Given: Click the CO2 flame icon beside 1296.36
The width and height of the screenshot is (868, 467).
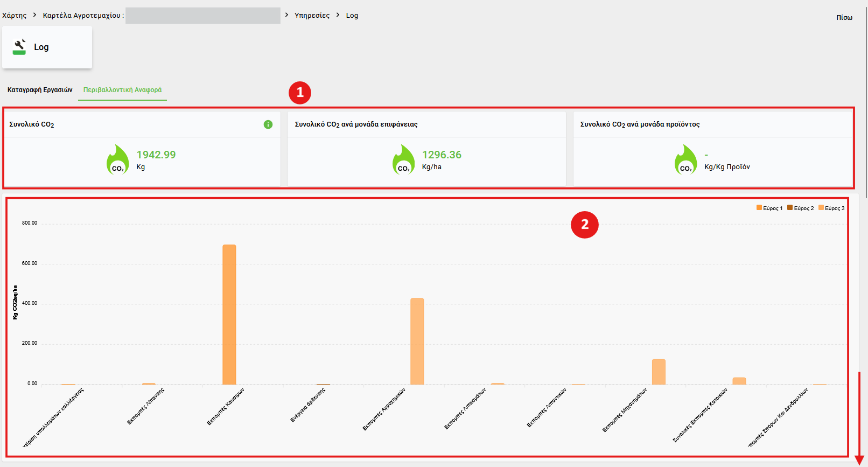Looking at the screenshot, I should pyautogui.click(x=403, y=160).
